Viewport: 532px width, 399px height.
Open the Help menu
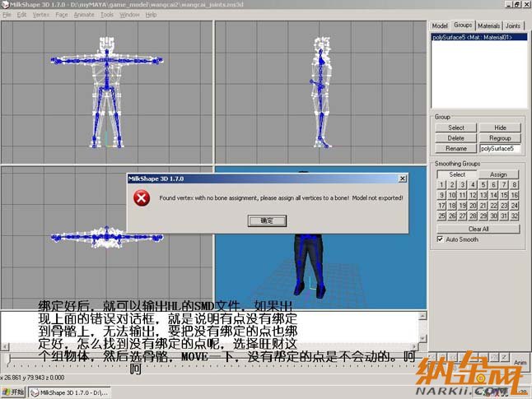(x=151, y=15)
